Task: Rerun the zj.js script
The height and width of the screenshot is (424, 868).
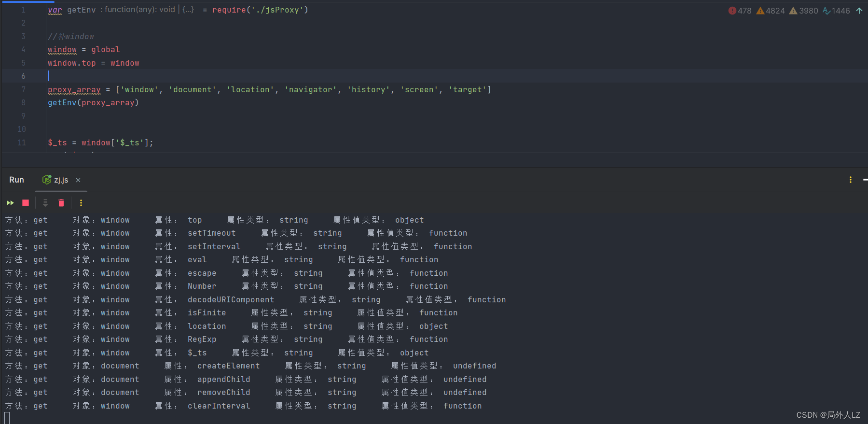Action: coord(10,203)
